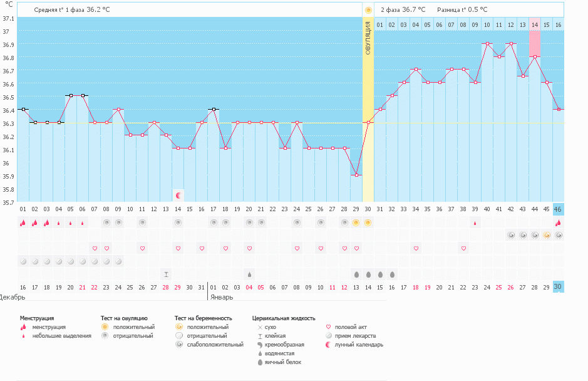Click the vertical ОВУЛЯЦИЯ column label

368,38
